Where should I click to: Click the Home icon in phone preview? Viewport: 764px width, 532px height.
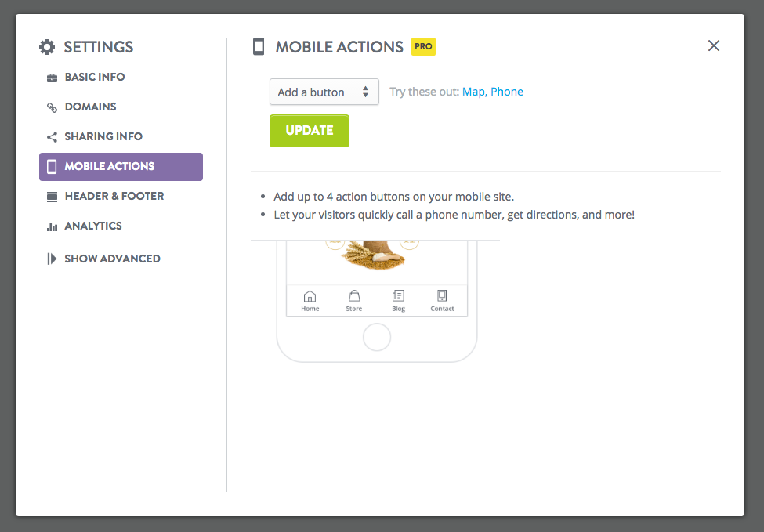click(310, 295)
